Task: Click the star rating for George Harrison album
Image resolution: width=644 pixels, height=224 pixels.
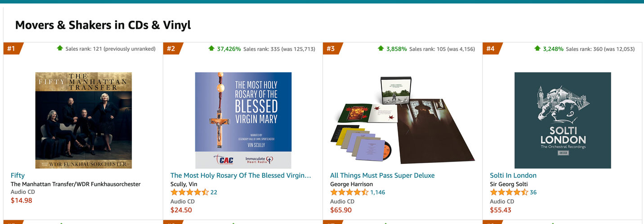Action: pos(349,193)
